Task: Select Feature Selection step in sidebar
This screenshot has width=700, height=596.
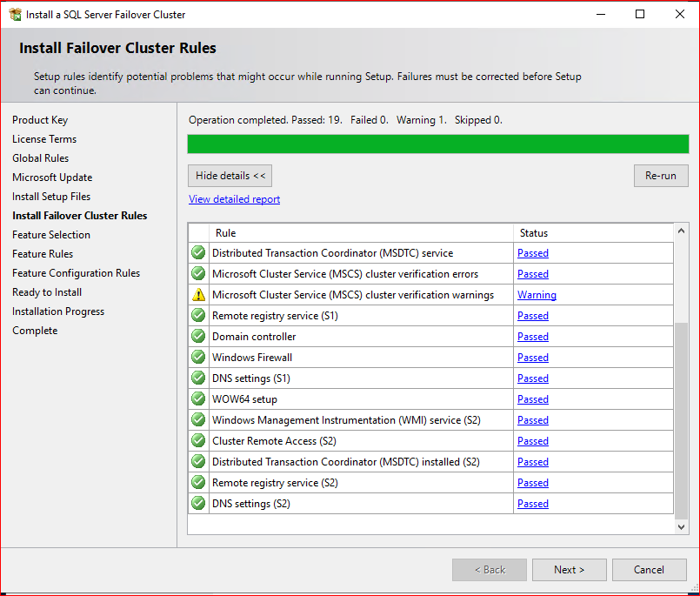Action: [x=51, y=235]
